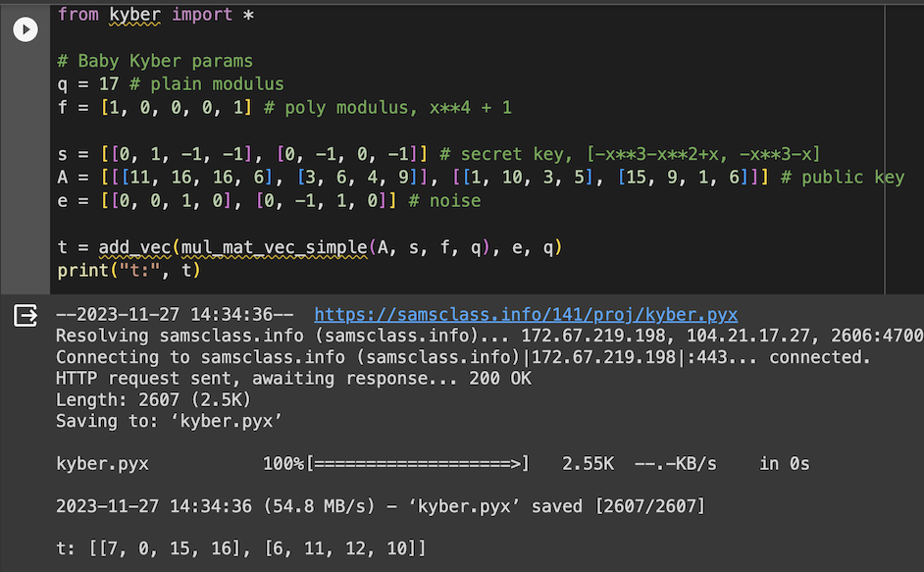Click the noise 'e =' line
Viewport: 924px width, 572px height.
tap(269, 201)
